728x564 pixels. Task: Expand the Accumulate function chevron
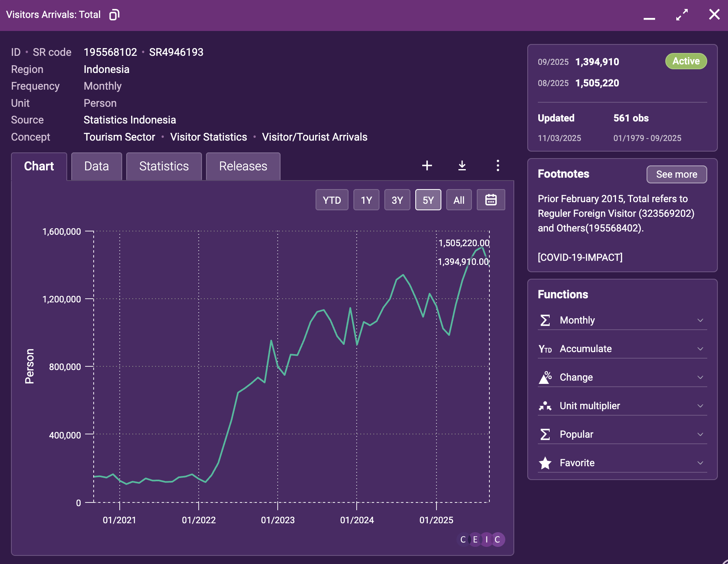pos(700,349)
